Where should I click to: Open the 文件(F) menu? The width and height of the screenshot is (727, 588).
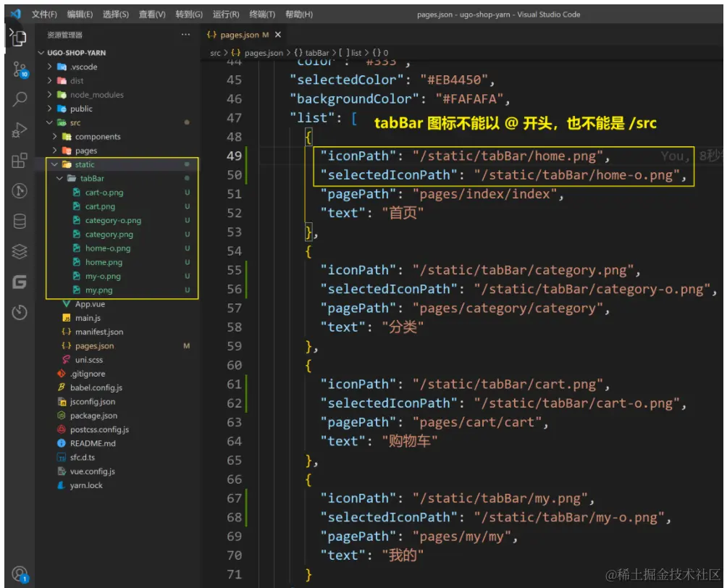(44, 14)
